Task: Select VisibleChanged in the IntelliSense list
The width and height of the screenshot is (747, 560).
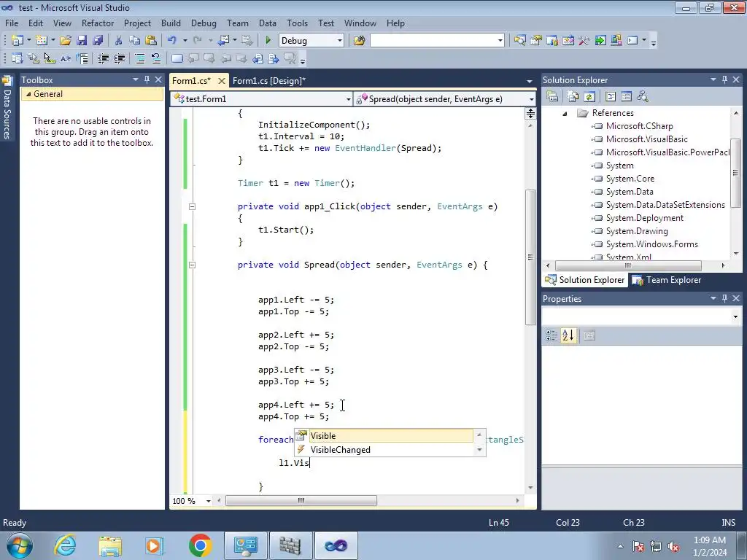Action: pyautogui.click(x=384, y=449)
